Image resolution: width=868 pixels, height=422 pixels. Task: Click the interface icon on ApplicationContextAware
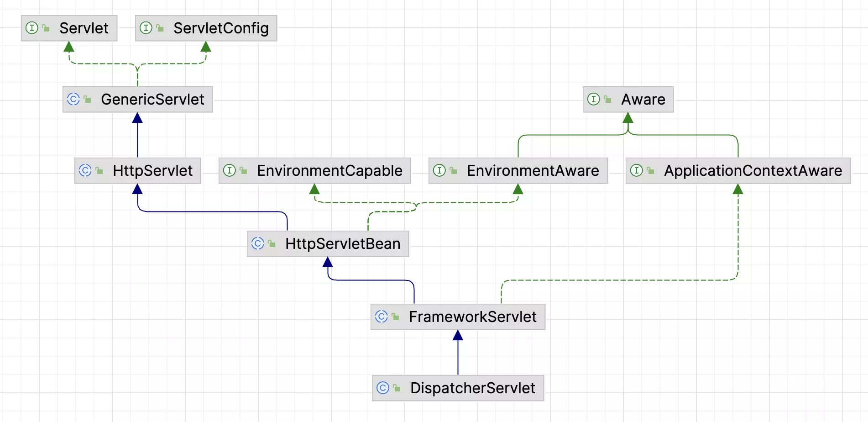pos(637,170)
